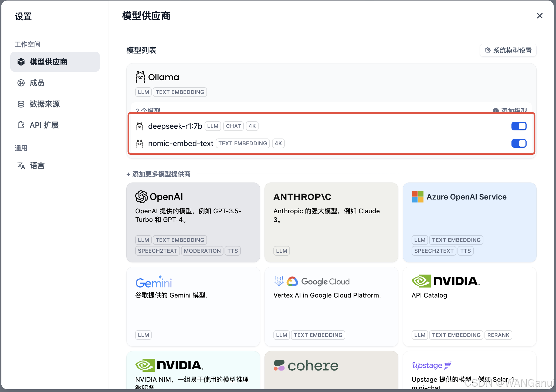Click the 添加模型 button for Ollama
Image resolution: width=556 pixels, height=392 pixels.
click(510, 110)
